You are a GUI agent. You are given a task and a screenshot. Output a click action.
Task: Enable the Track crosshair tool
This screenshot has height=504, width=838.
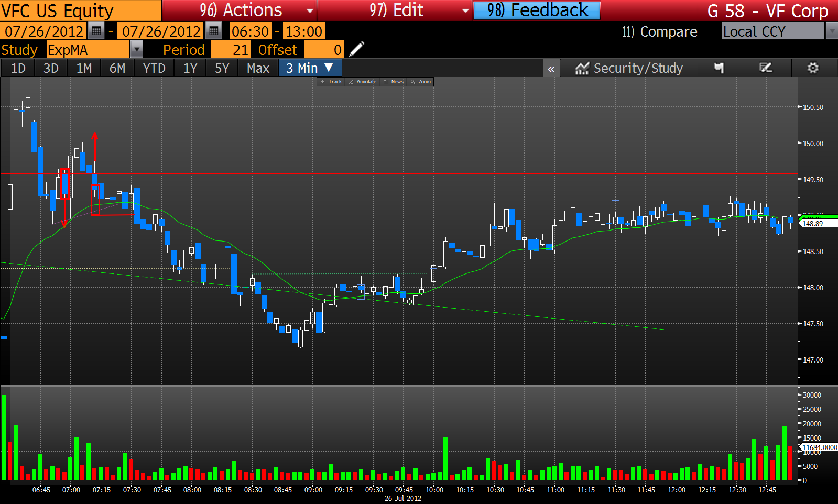[x=331, y=82]
